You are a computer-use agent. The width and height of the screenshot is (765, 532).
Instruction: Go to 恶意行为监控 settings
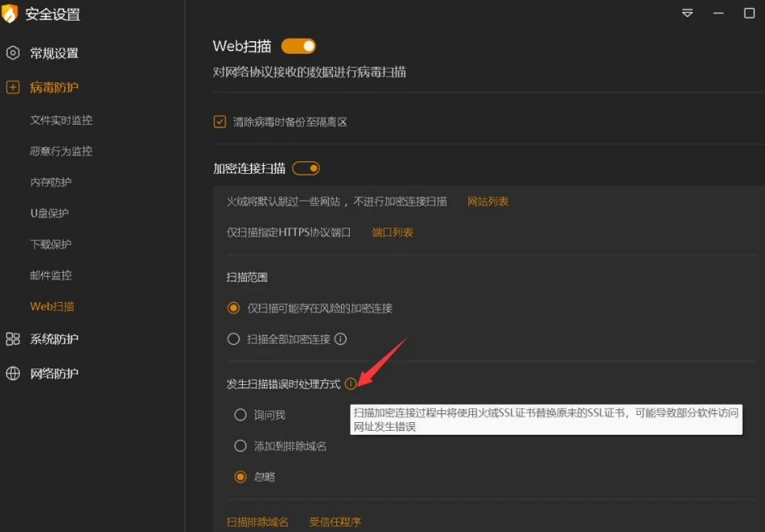[x=61, y=151]
